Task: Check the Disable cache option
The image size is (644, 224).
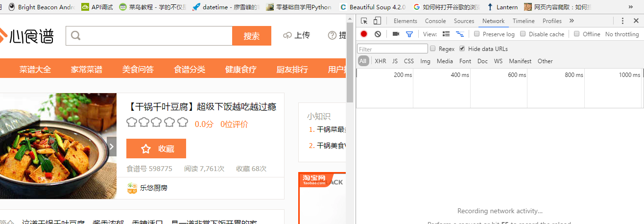Action: click(523, 34)
